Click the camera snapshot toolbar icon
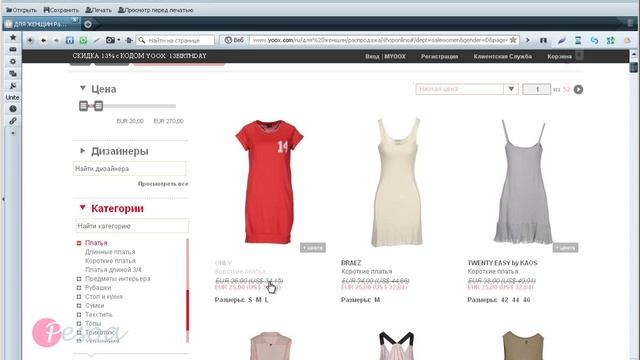The width and height of the screenshot is (640, 360). [110, 40]
